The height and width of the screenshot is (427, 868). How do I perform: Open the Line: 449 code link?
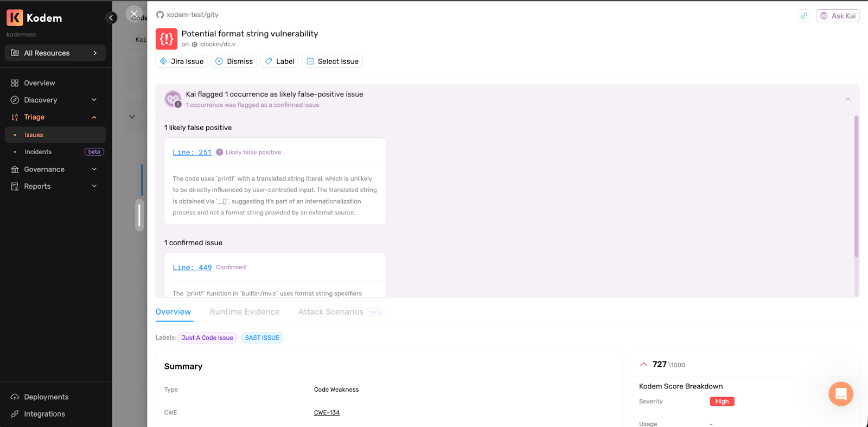[192, 267]
